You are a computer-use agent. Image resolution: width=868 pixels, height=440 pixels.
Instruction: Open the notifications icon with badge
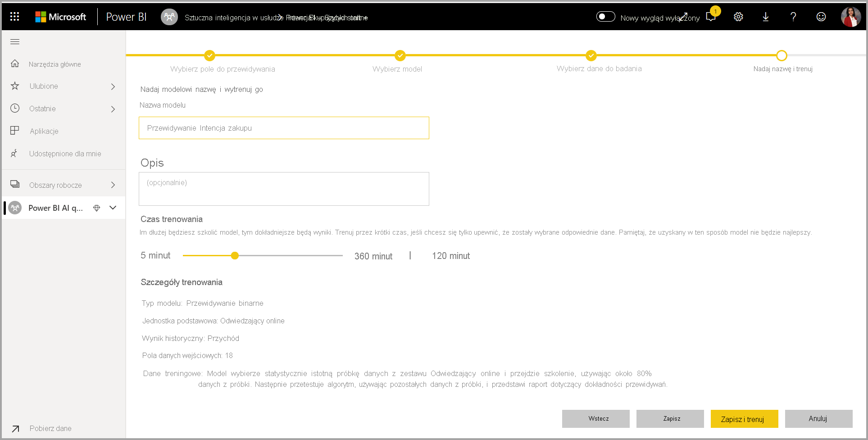pyautogui.click(x=711, y=17)
